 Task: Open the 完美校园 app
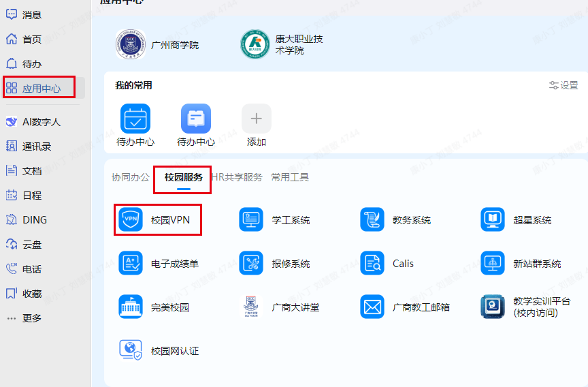[x=131, y=307]
